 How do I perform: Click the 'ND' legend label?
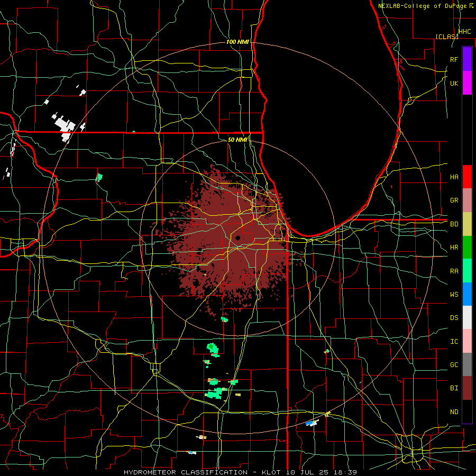coord(454,412)
